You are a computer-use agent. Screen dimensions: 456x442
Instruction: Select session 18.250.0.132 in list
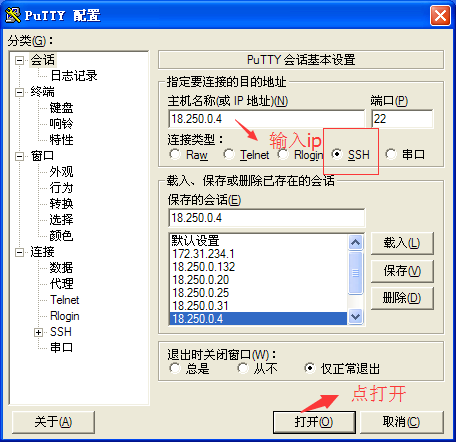pyautogui.click(x=258, y=267)
